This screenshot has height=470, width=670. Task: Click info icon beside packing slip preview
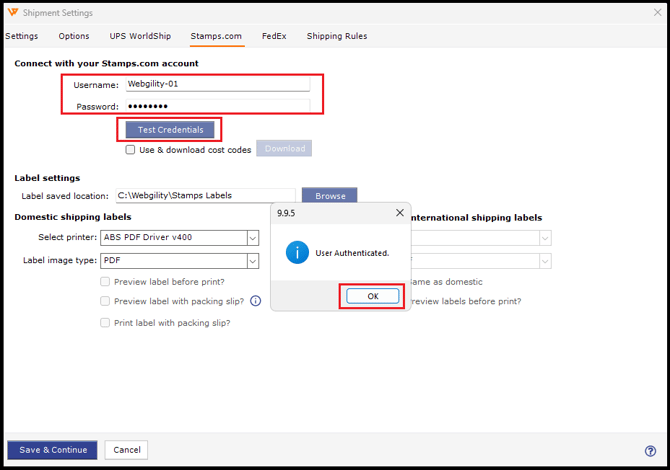(x=255, y=301)
